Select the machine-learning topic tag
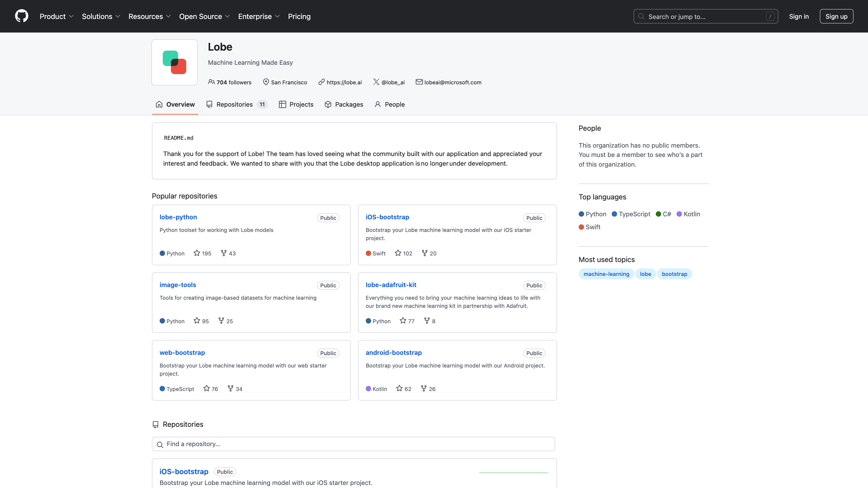The width and height of the screenshot is (868, 488). 606,274
